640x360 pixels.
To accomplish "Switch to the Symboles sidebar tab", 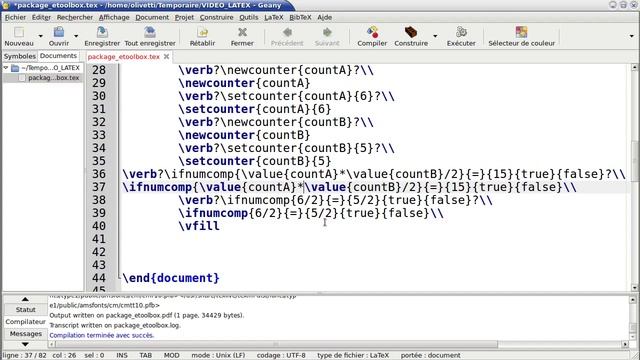I will click(x=20, y=56).
